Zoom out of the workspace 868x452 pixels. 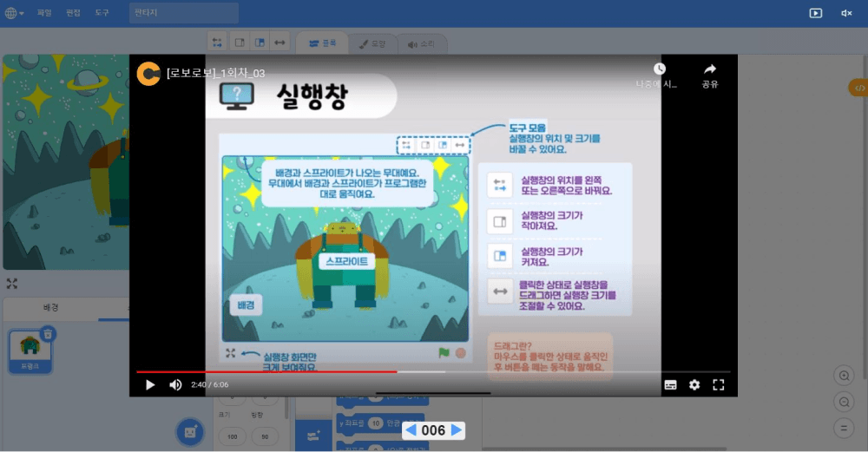(x=844, y=403)
